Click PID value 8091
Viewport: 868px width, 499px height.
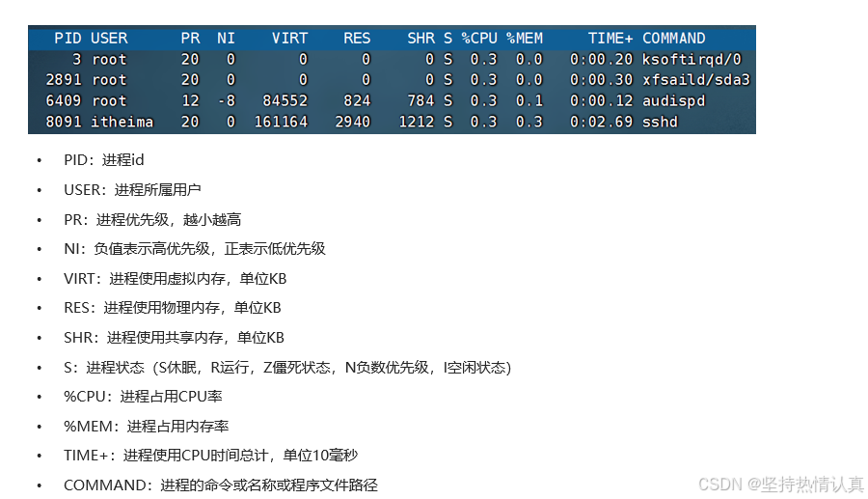63,122
